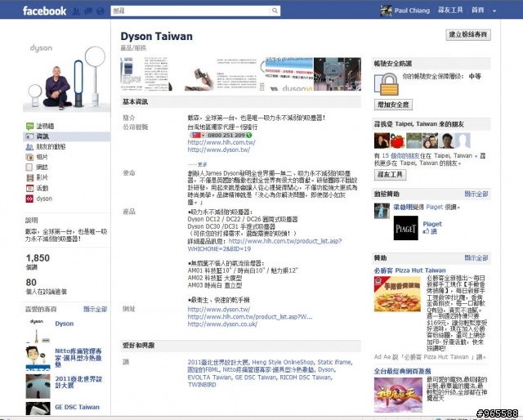
Task: Click the Piaget logo thumbnail
Action: pos(405,228)
